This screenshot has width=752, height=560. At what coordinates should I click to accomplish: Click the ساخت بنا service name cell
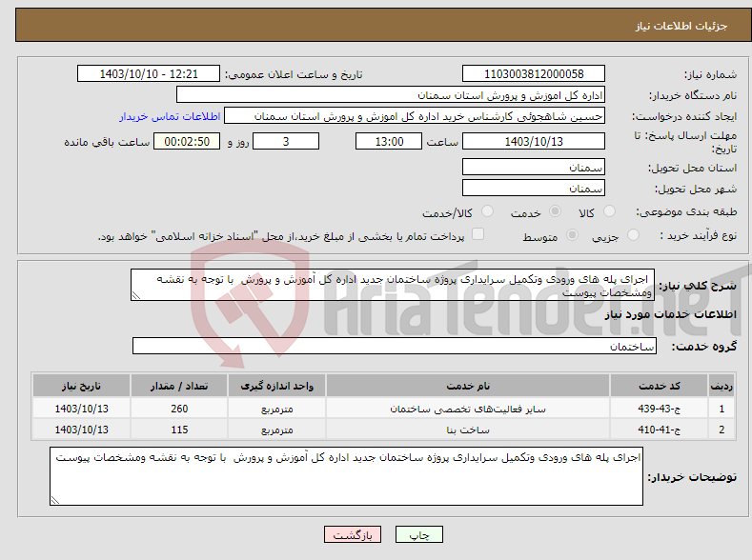click(468, 430)
